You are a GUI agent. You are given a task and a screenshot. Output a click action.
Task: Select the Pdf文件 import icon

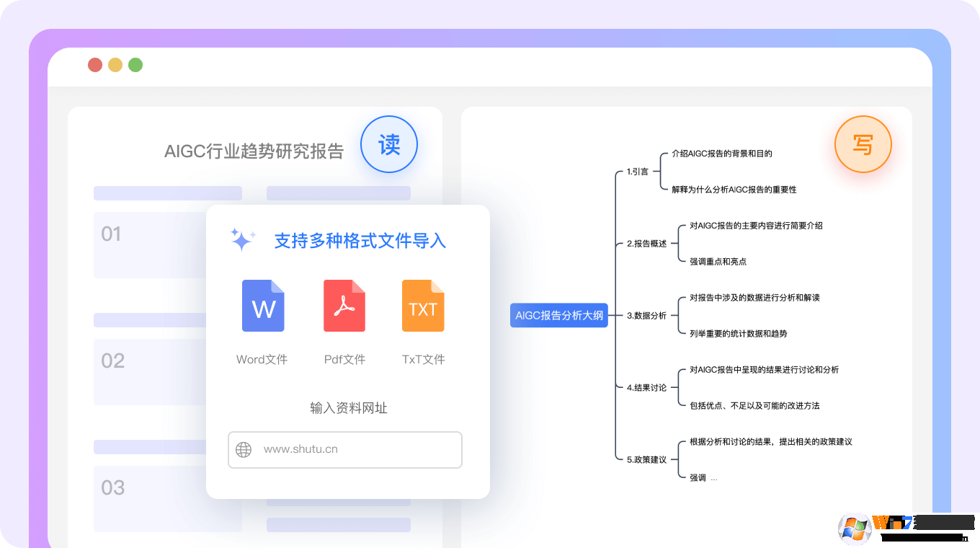point(344,306)
